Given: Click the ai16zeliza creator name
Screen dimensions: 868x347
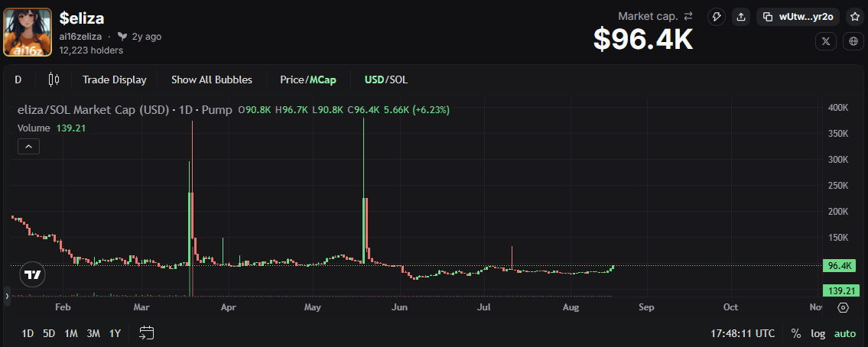Looking at the screenshot, I should click(x=80, y=37).
